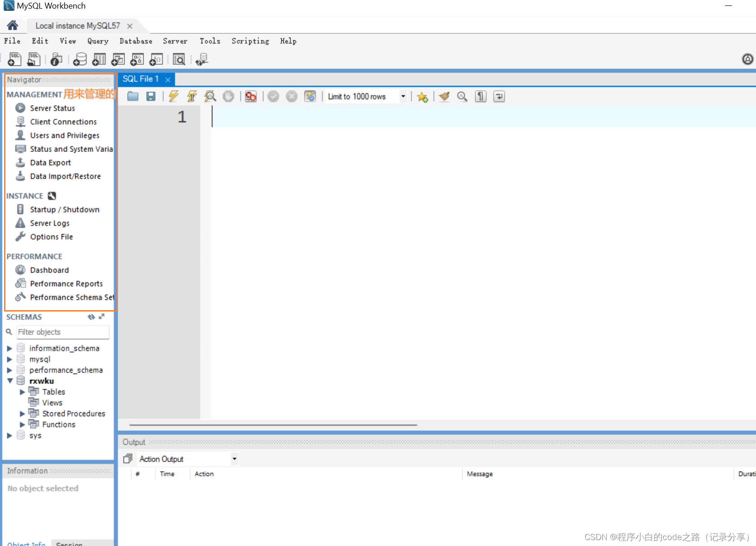Click output panel copy icon
Image resolution: width=756 pixels, height=546 pixels.
(x=127, y=459)
